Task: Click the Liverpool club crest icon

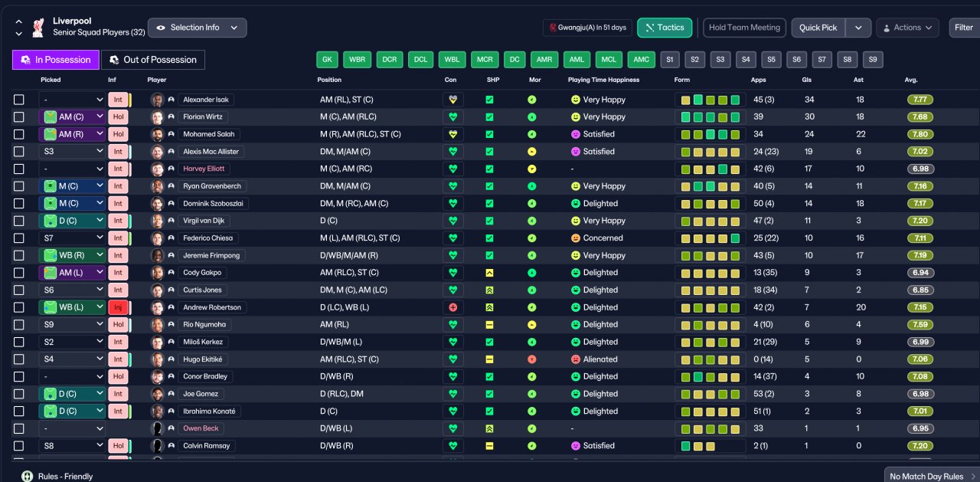Action: pos(38,28)
